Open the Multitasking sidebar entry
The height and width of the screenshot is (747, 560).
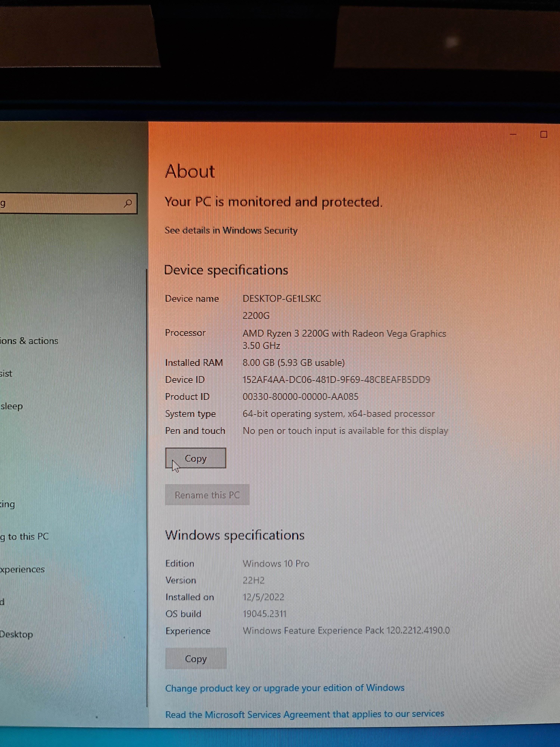coord(7,504)
